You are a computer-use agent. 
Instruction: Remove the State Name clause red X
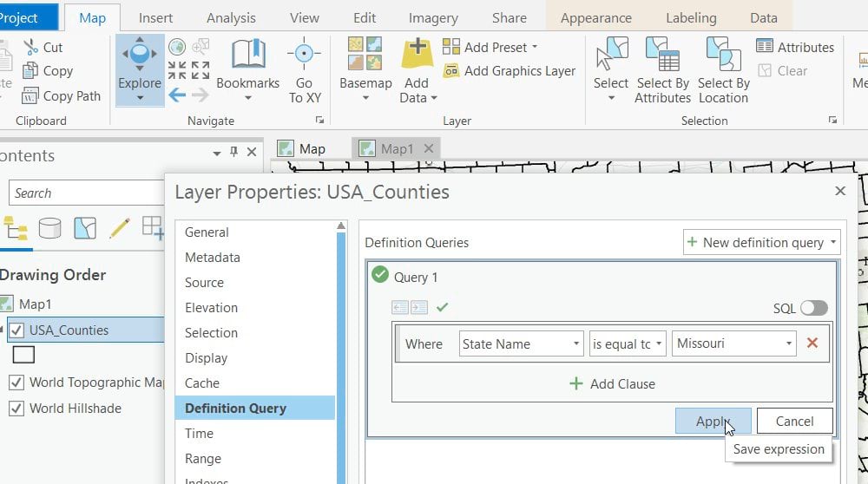(812, 343)
